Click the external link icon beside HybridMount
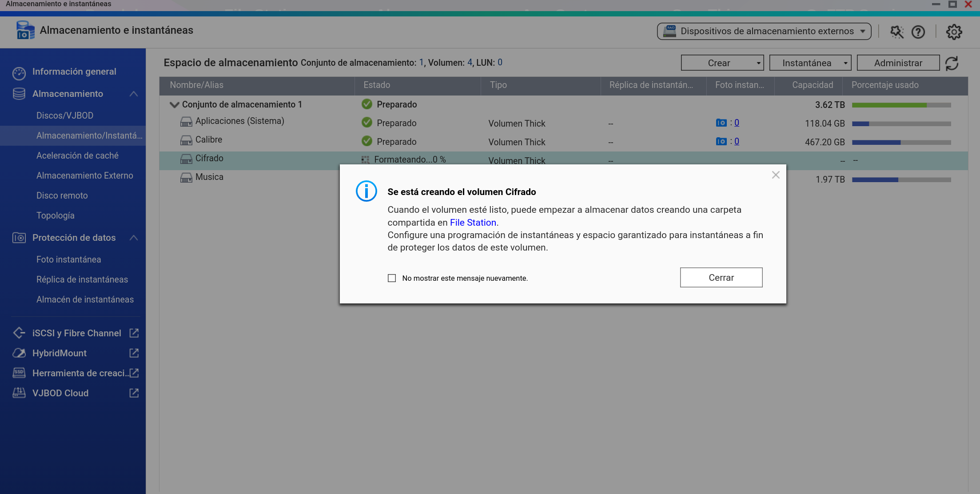 [x=134, y=353]
